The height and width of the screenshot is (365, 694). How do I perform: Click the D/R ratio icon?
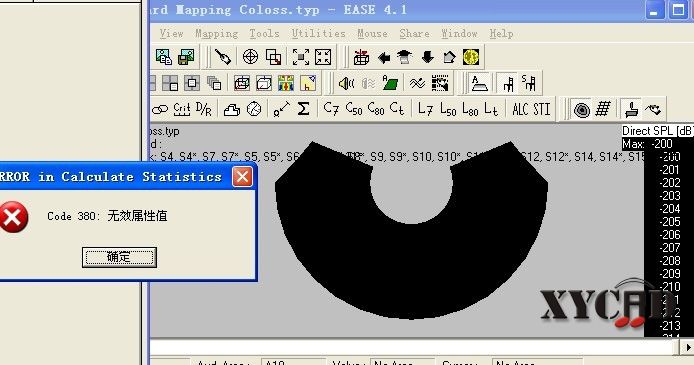204,109
